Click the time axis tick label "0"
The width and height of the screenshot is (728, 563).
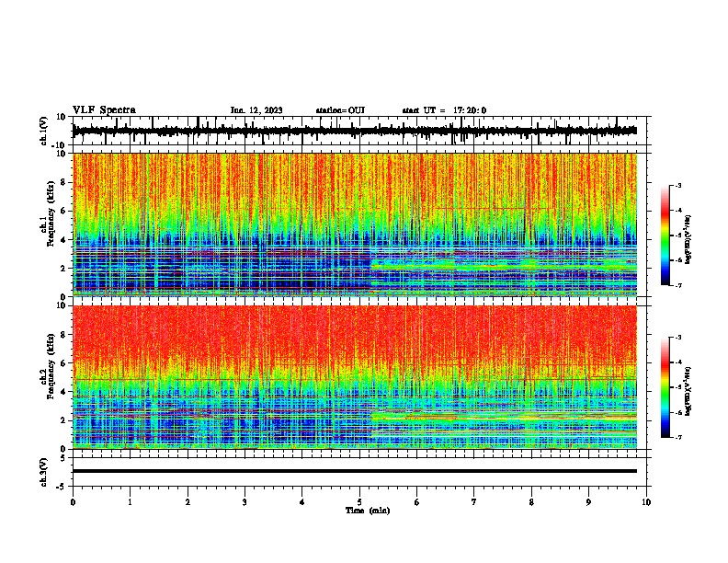tap(73, 502)
